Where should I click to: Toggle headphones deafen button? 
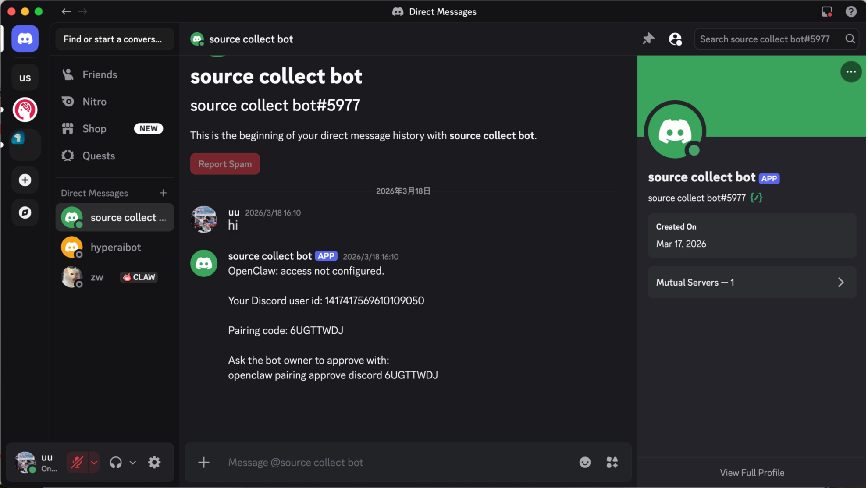coord(116,463)
